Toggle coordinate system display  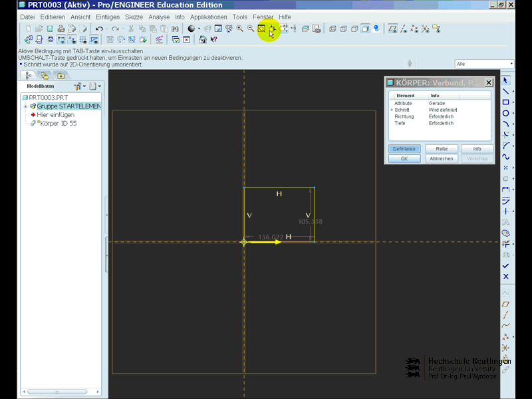pos(425,29)
